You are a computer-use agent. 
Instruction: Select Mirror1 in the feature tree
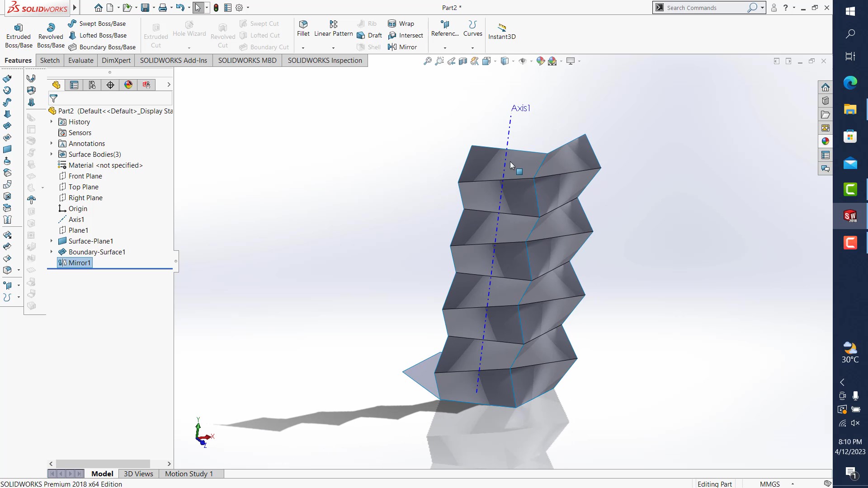click(79, 263)
